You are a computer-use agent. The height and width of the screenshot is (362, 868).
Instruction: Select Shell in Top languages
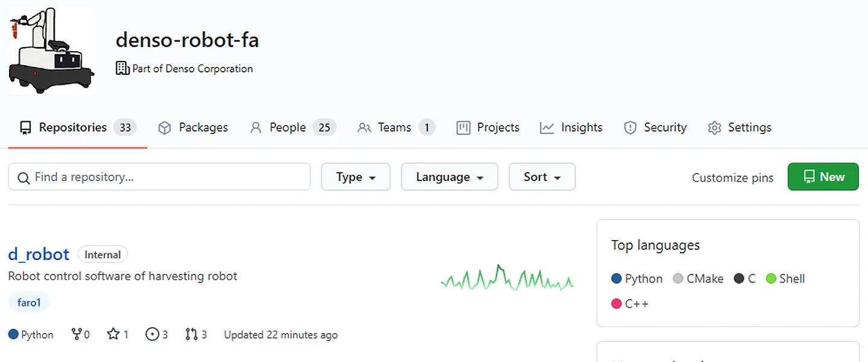coord(785,279)
